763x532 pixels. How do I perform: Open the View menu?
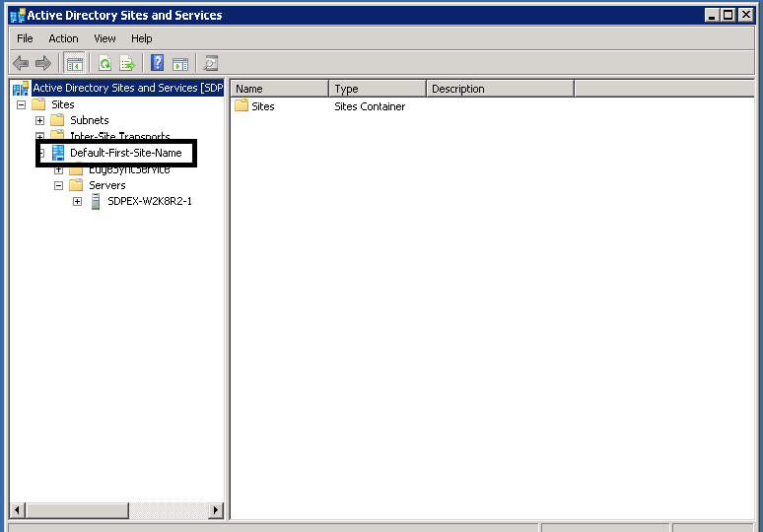[x=104, y=38]
